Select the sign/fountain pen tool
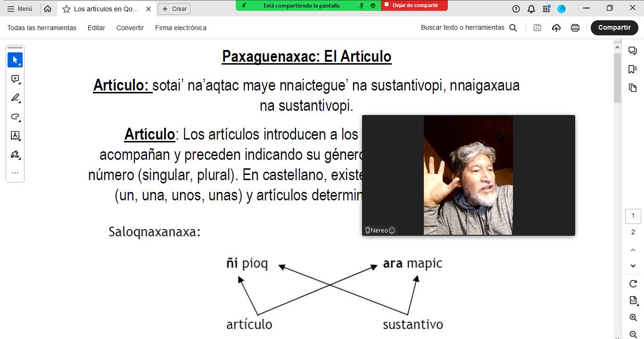The image size is (644, 339). click(15, 155)
